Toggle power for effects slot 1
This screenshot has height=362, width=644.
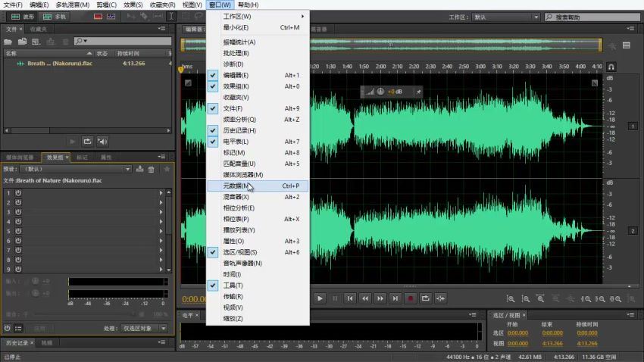(18, 192)
